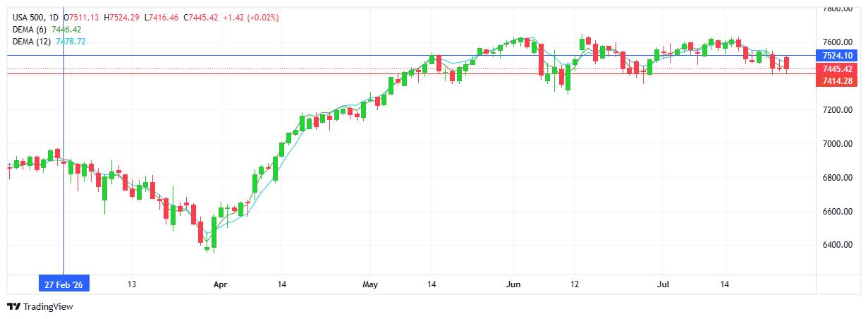Click the 7200.00 price axis label

[x=838, y=110]
